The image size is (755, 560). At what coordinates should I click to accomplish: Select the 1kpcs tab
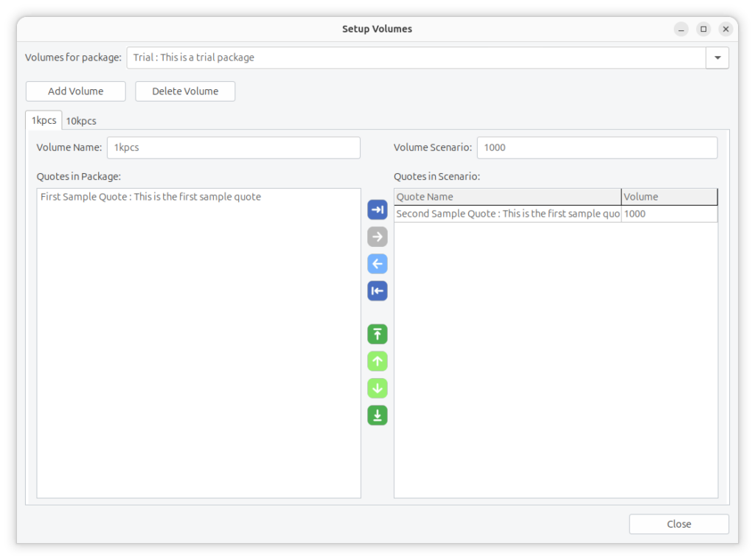click(44, 120)
